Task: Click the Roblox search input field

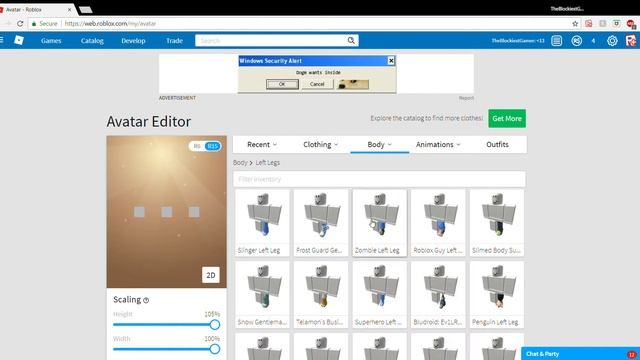Action: click(271, 40)
